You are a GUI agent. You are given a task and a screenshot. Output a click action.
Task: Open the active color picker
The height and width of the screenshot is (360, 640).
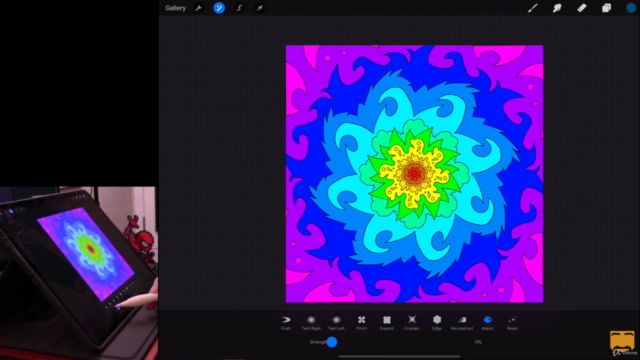631,8
